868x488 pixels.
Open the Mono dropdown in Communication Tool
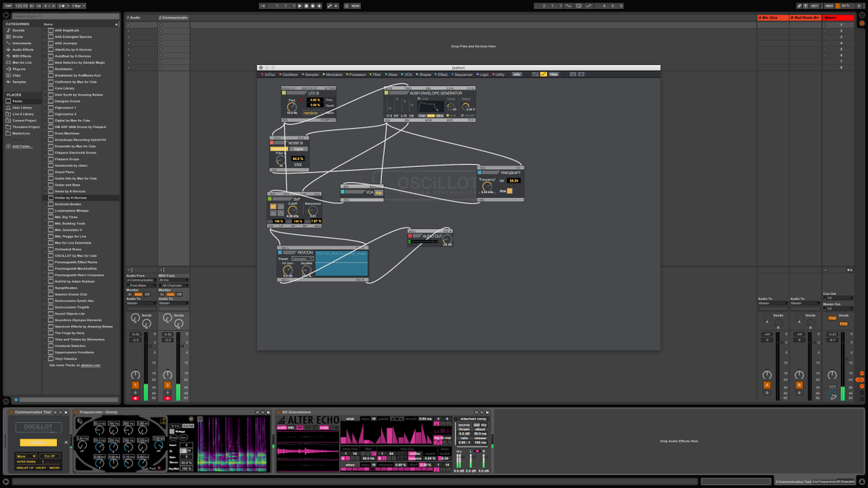coord(27,456)
